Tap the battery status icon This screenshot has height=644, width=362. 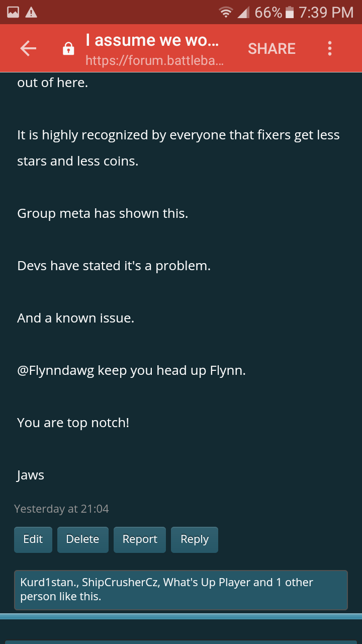[289, 12]
